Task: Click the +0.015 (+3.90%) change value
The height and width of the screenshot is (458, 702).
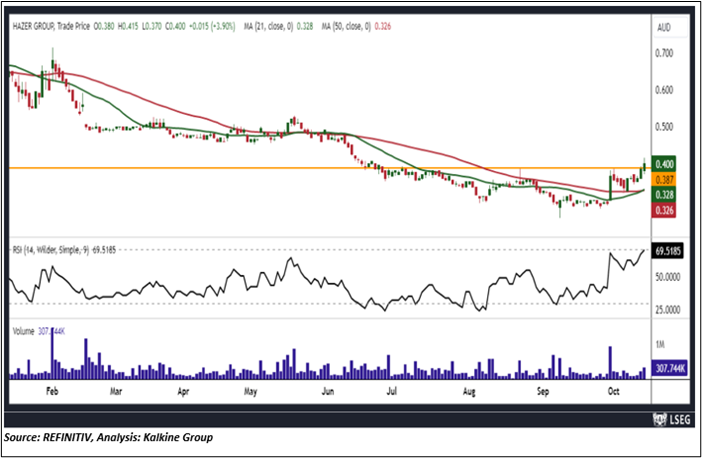Action: pos(212,26)
